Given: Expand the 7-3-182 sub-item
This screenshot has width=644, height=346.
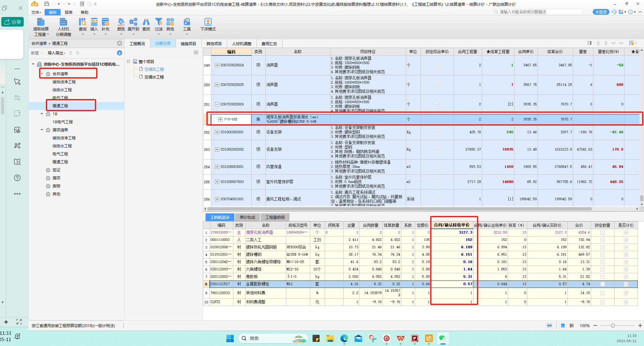Looking at the screenshot, I should coord(220,119).
